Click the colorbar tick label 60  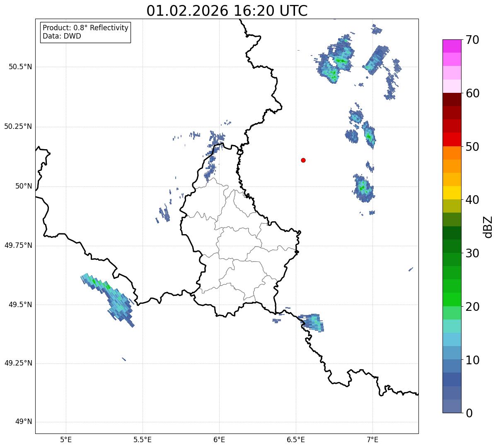click(472, 93)
